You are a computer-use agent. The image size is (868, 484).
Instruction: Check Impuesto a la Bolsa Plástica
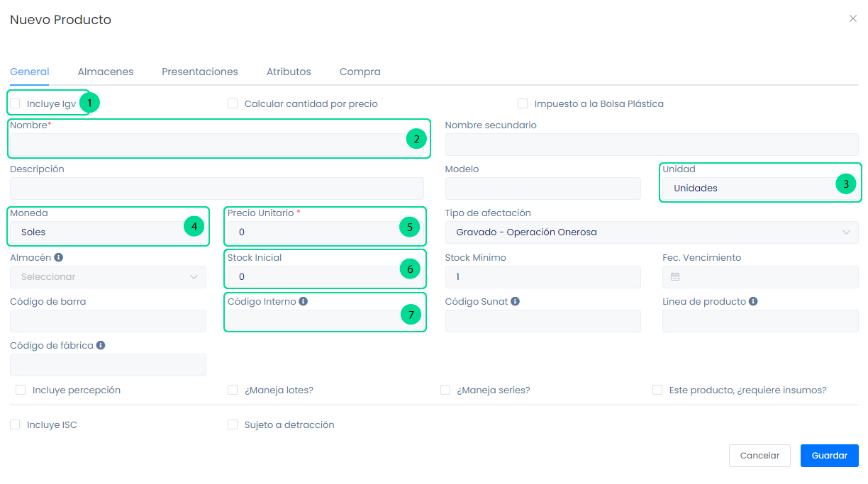(x=523, y=103)
